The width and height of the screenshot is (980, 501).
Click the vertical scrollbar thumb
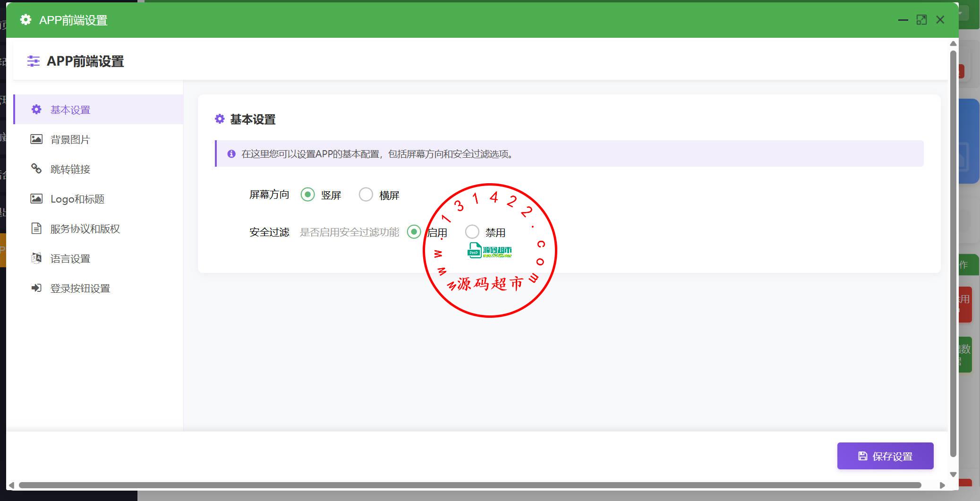[x=953, y=254]
